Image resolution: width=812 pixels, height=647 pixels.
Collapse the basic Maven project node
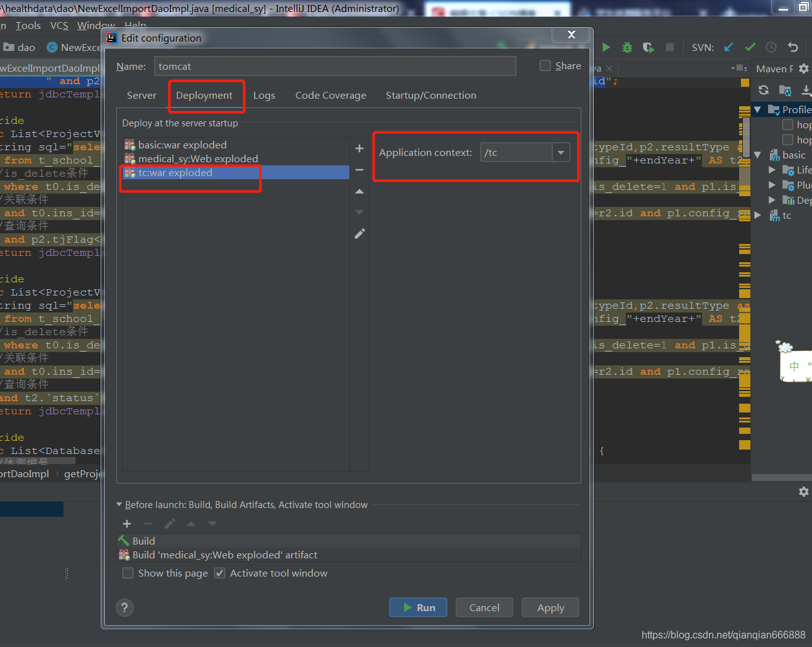coord(757,155)
